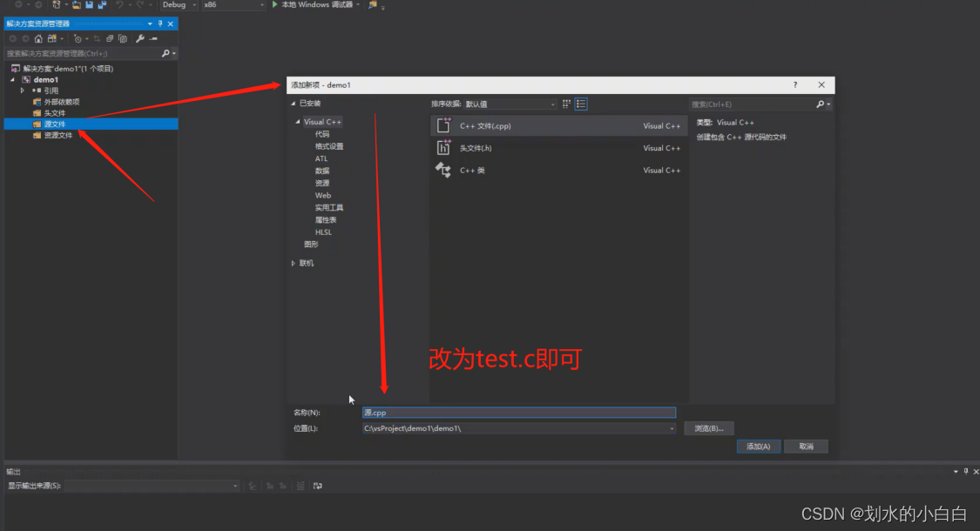Screen dimensions: 980x531
Task: Click the help question mark in dialog
Action: tap(795, 85)
